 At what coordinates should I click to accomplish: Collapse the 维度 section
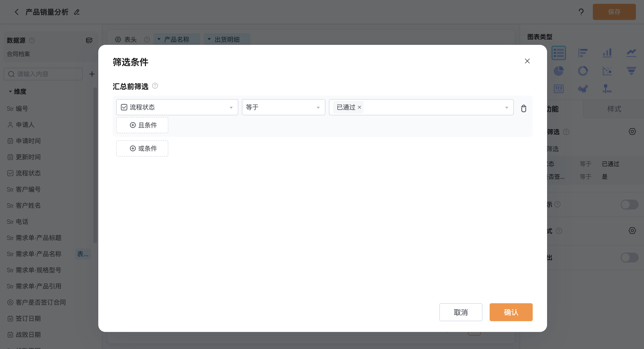click(10, 92)
